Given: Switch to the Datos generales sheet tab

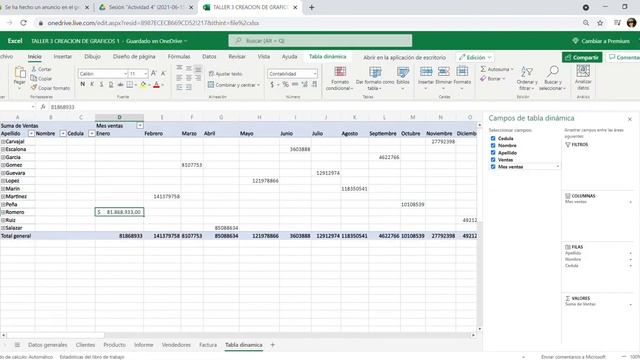Looking at the screenshot, I should (47, 345).
